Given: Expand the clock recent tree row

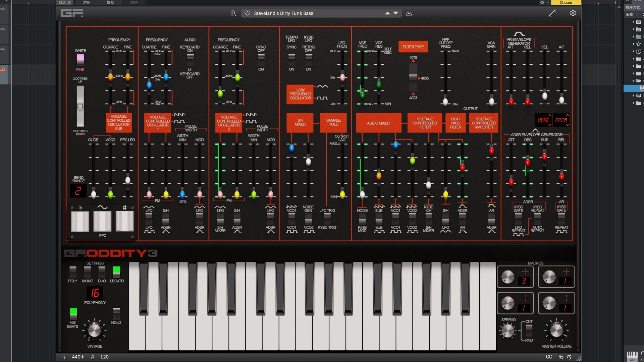Looking at the screenshot, I should 633,51.
